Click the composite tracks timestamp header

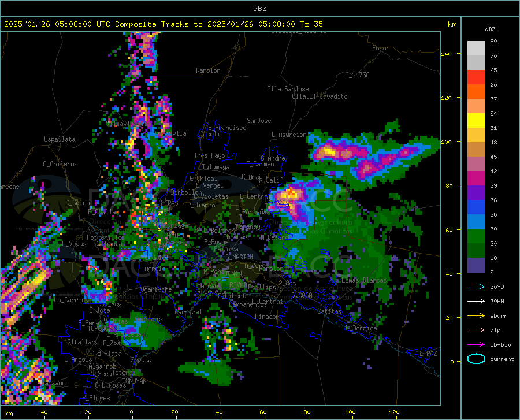pyautogui.click(x=163, y=24)
